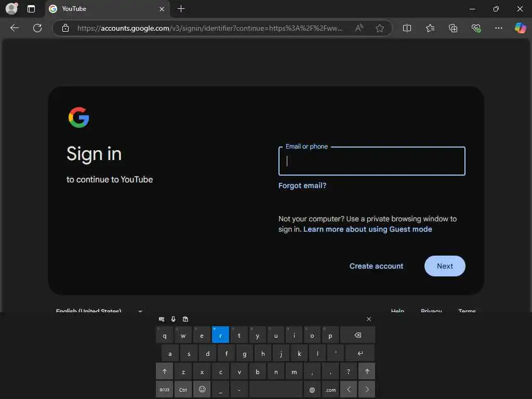Tap the @ key
The height and width of the screenshot is (399, 532).
point(312,390)
